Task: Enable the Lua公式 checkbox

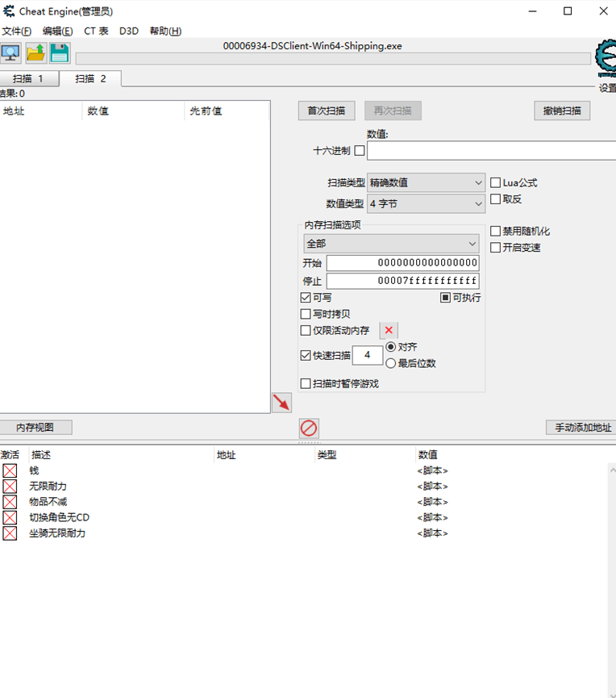Action: (x=495, y=182)
